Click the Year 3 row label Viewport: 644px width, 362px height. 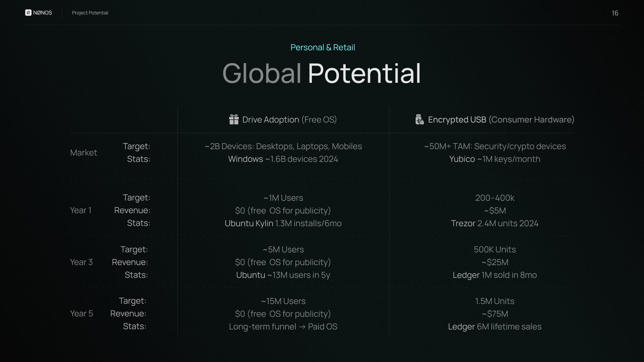coord(81,262)
